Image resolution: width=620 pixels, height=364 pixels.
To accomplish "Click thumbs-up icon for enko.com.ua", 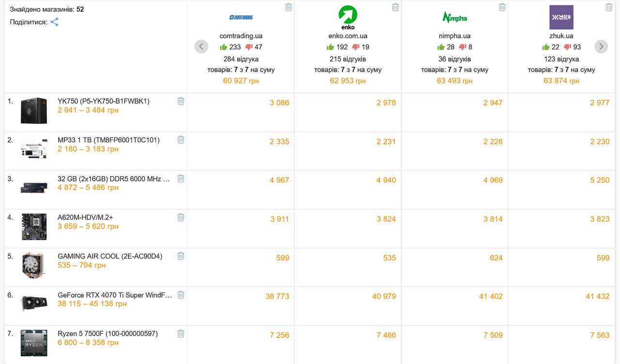I will click(330, 47).
